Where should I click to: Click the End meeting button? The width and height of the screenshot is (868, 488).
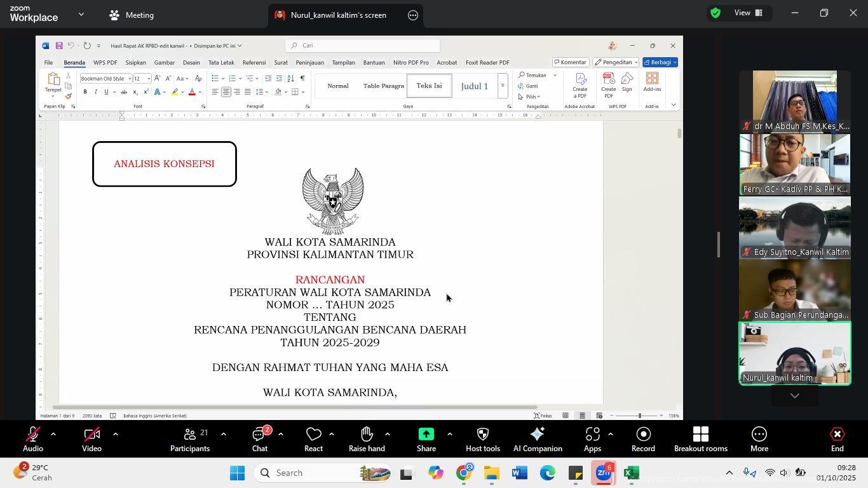(837, 439)
